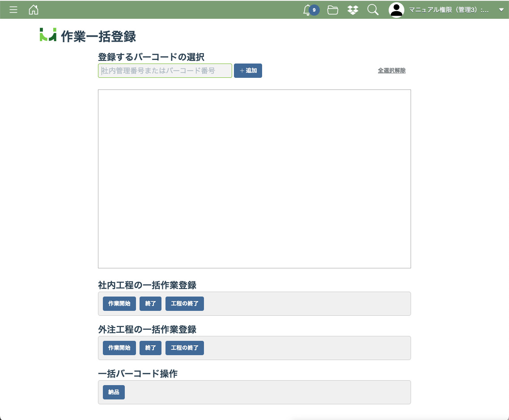509x420 pixels.
Task: Open the hamburger menu icon
Action: (x=13, y=10)
